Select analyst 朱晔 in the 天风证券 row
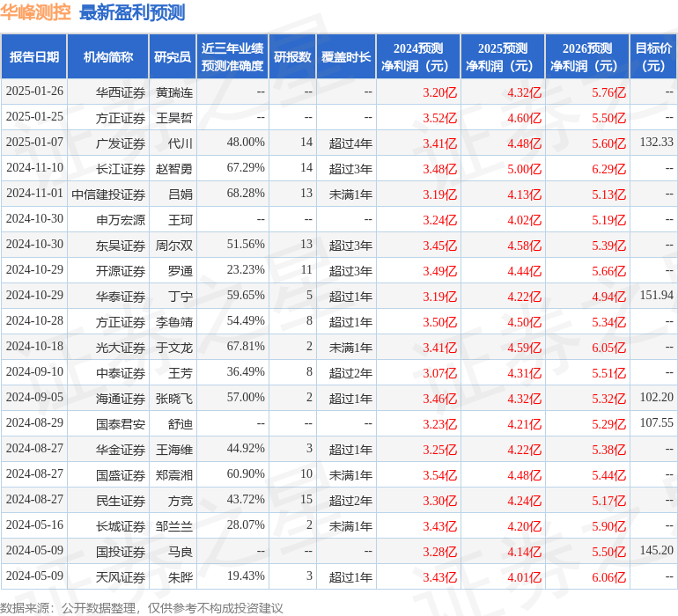 [x=180, y=576]
